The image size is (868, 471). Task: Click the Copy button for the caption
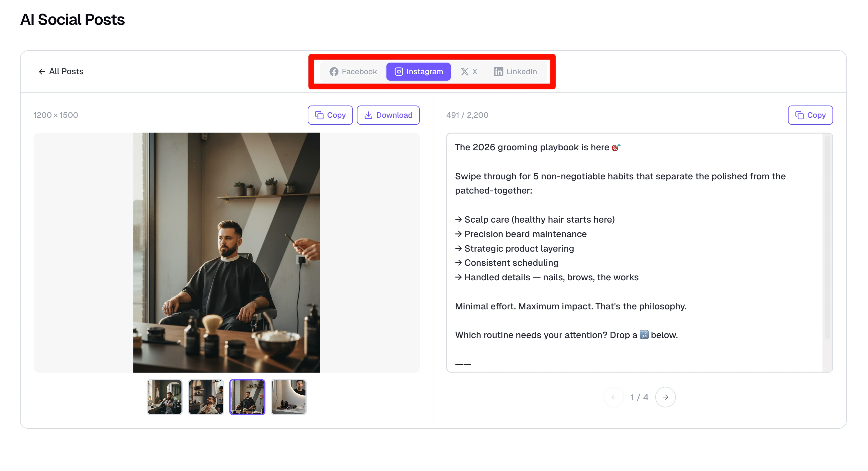[x=810, y=115]
